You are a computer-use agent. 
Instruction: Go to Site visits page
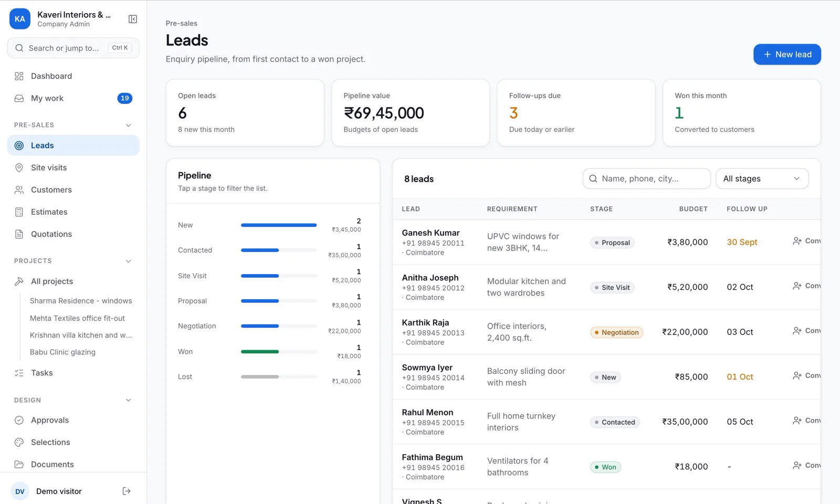pyautogui.click(x=73, y=167)
